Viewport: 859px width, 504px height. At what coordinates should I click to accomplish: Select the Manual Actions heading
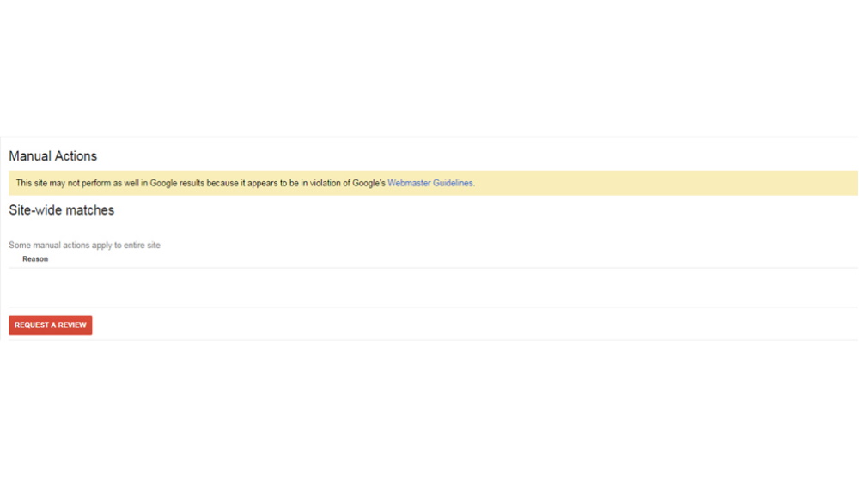point(52,156)
